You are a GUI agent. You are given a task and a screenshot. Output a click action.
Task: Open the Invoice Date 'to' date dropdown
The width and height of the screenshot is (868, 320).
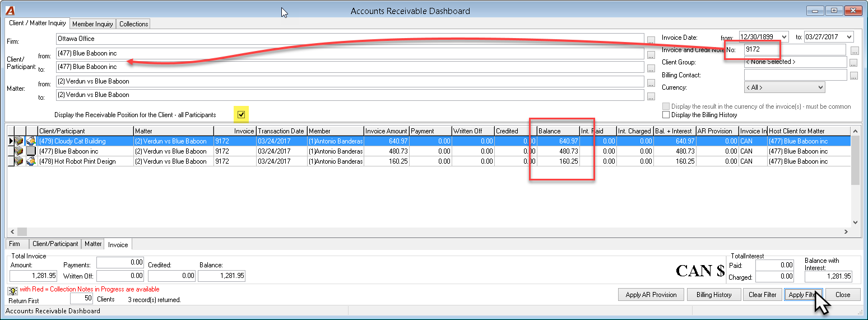pyautogui.click(x=849, y=36)
